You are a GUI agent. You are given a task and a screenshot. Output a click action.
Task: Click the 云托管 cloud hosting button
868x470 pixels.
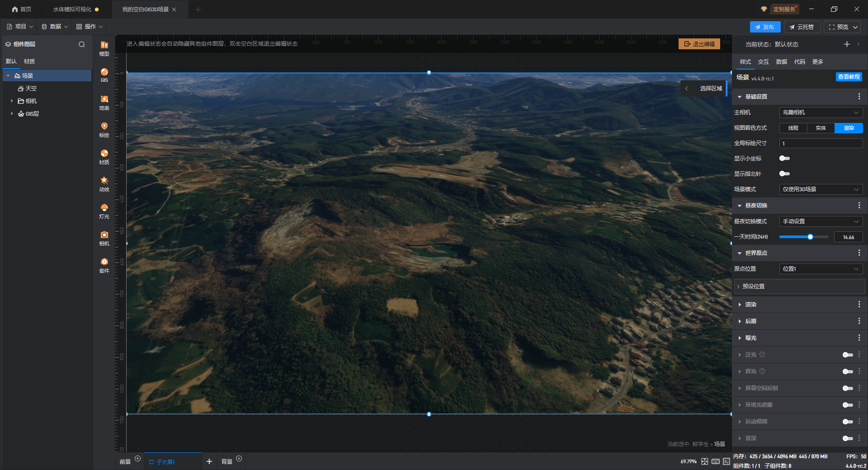[802, 27]
